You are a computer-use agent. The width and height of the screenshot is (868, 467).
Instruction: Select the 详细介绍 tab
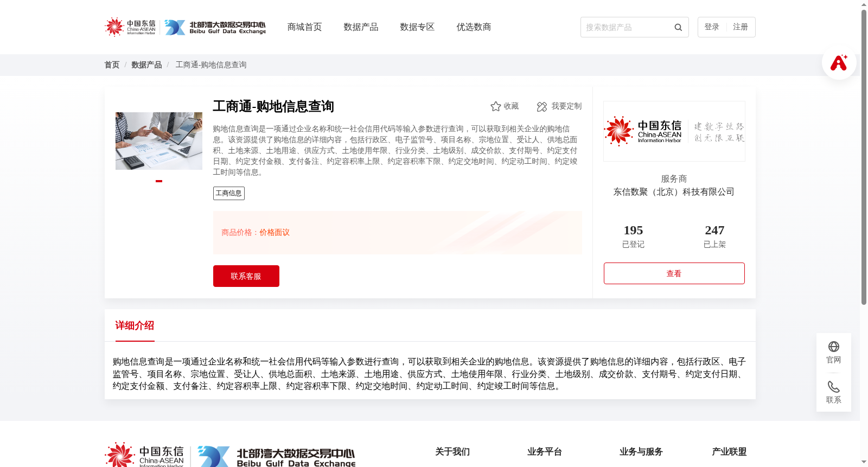coord(135,325)
